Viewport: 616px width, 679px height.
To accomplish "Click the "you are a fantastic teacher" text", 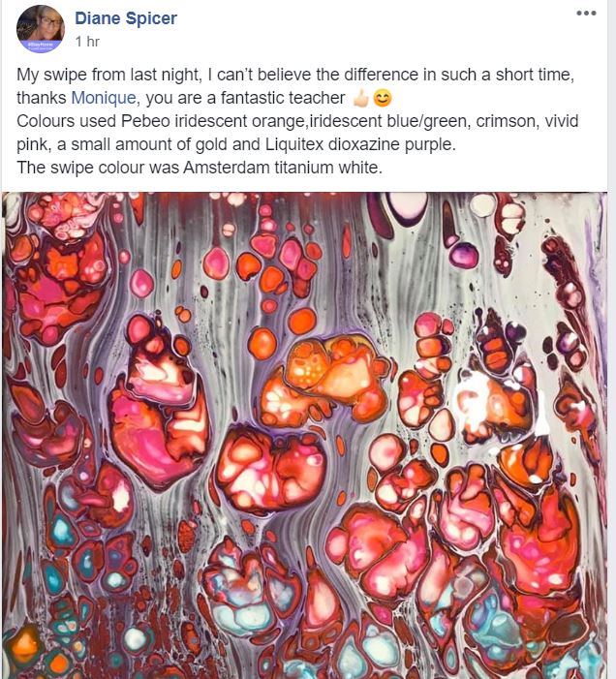I will coord(245,98).
